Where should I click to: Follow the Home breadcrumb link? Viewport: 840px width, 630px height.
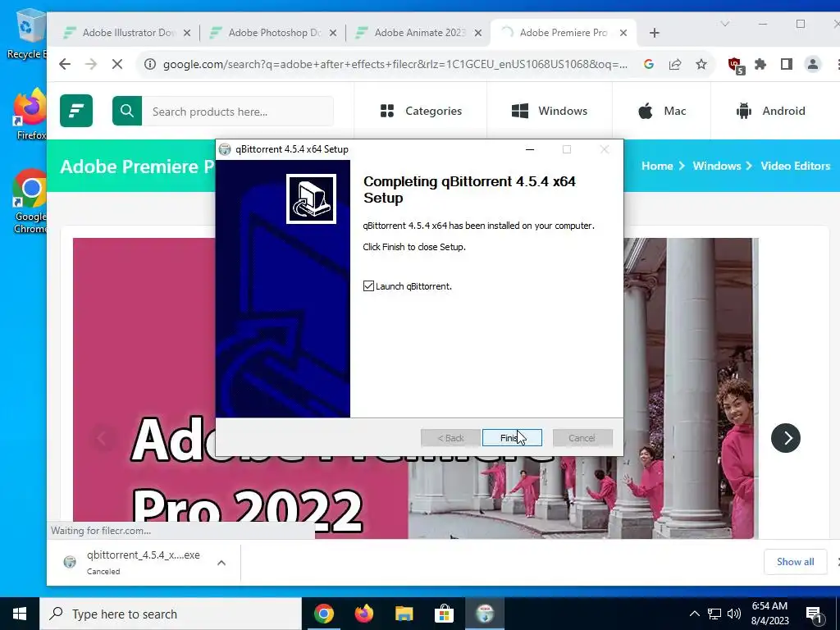(x=657, y=166)
